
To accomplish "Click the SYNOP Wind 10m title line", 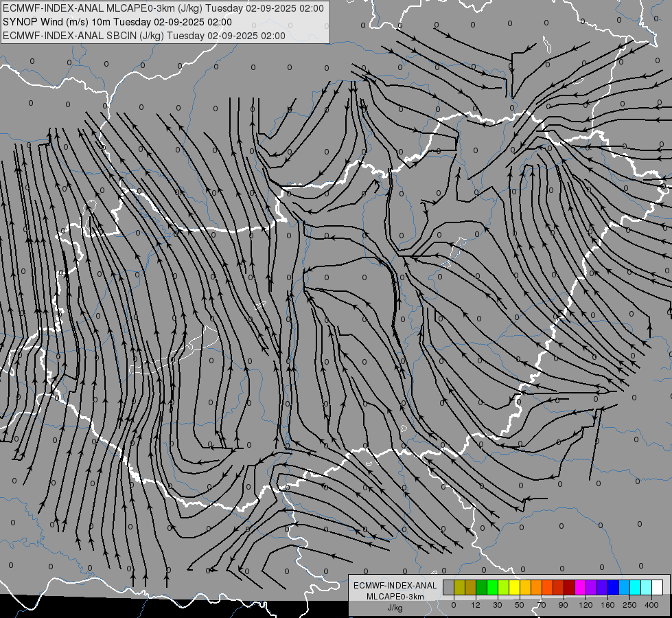I will [117, 22].
